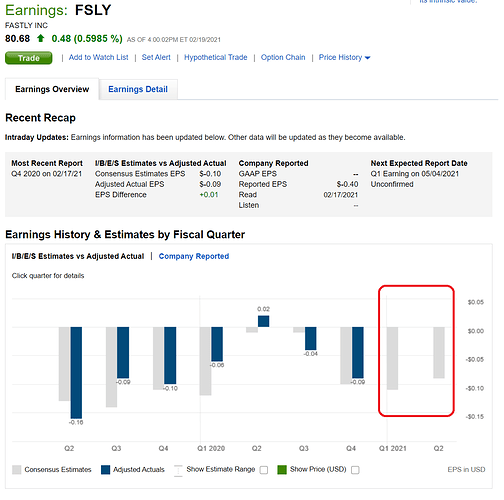Click the green Trade button
504x500 pixels.
29,58
